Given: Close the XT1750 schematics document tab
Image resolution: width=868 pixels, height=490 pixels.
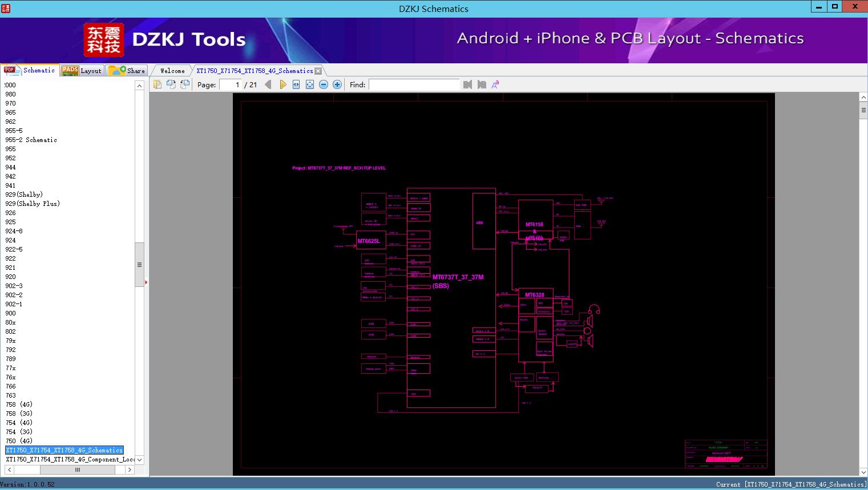Looking at the screenshot, I should 318,71.
